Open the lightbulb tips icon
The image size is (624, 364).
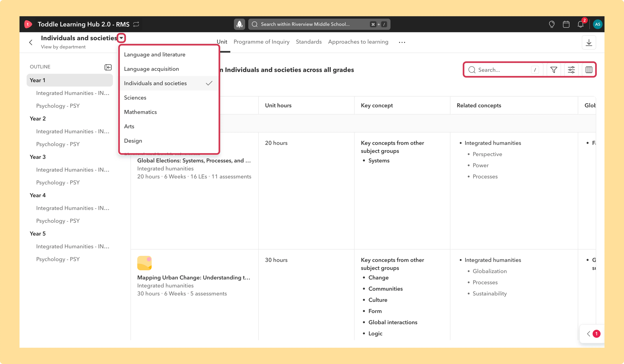click(x=552, y=24)
